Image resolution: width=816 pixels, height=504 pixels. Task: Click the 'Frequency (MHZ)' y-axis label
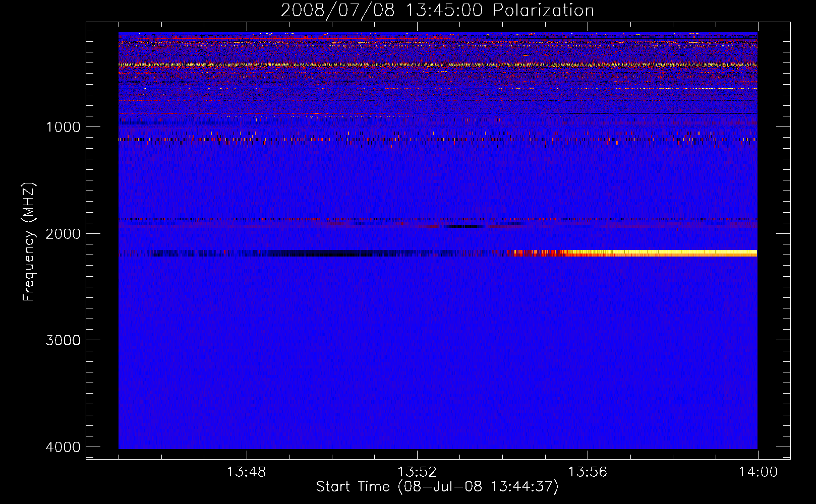point(29,241)
